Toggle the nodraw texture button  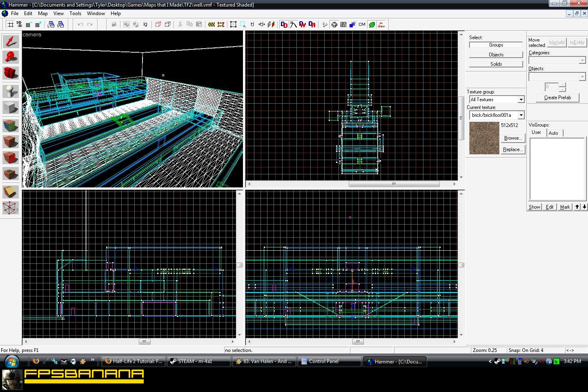click(381, 24)
